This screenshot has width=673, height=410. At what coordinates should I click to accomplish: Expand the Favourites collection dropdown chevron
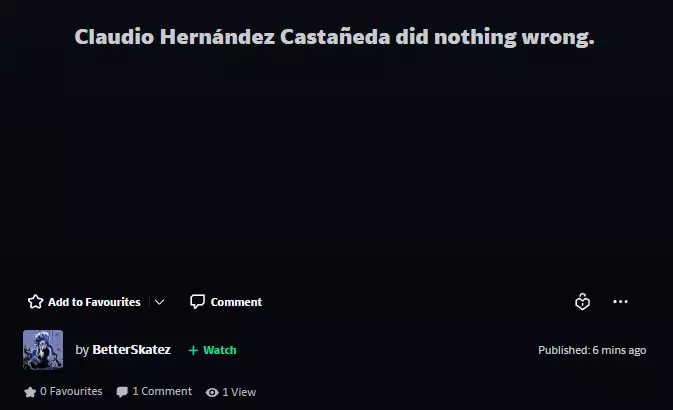pos(159,302)
